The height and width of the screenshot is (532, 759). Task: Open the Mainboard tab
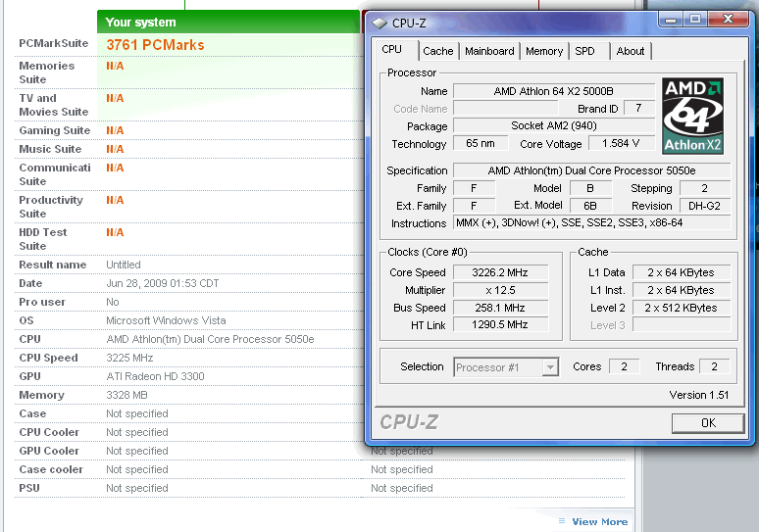click(x=489, y=51)
